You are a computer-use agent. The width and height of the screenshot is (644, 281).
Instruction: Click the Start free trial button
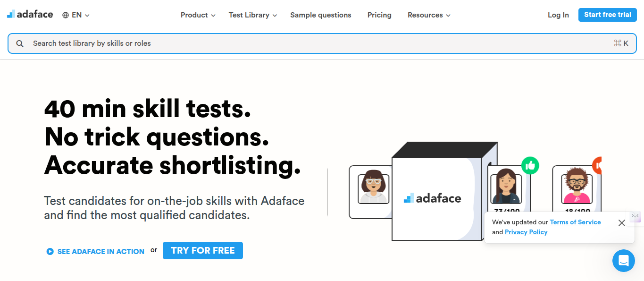click(608, 15)
